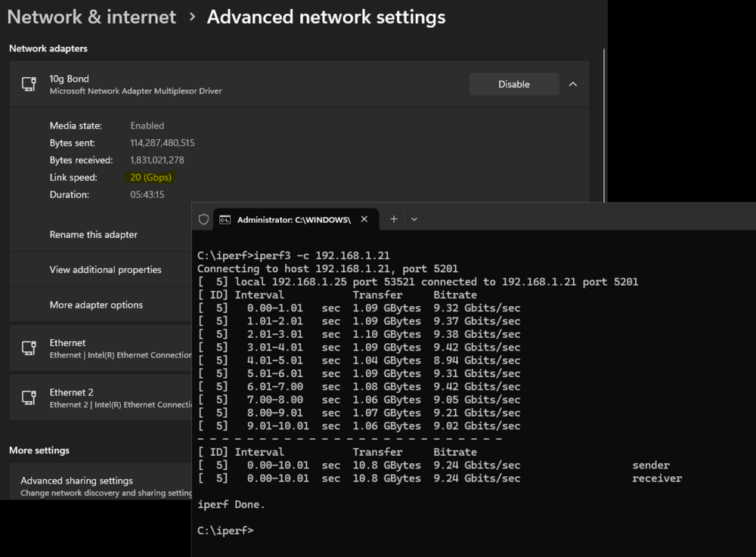Open Advanced sharing settings
This screenshot has width=756, height=557.
101,482
